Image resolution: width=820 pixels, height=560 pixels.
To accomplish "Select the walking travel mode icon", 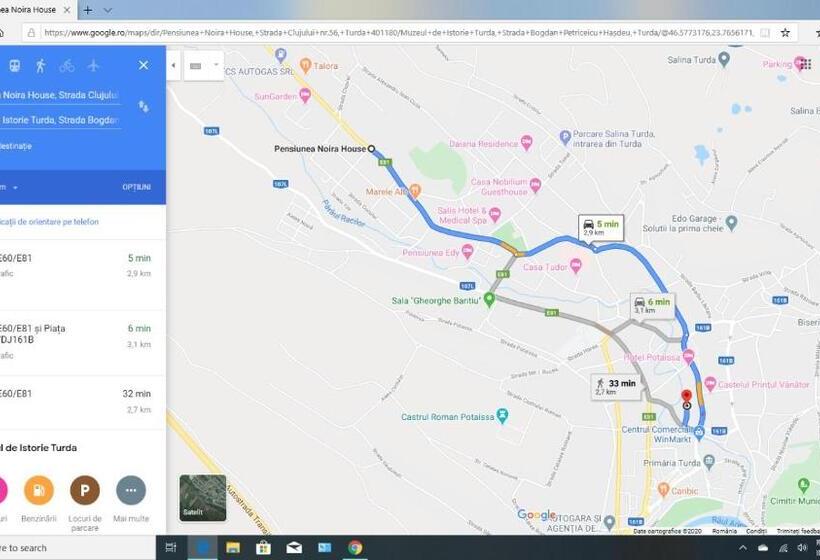I will 41,66.
